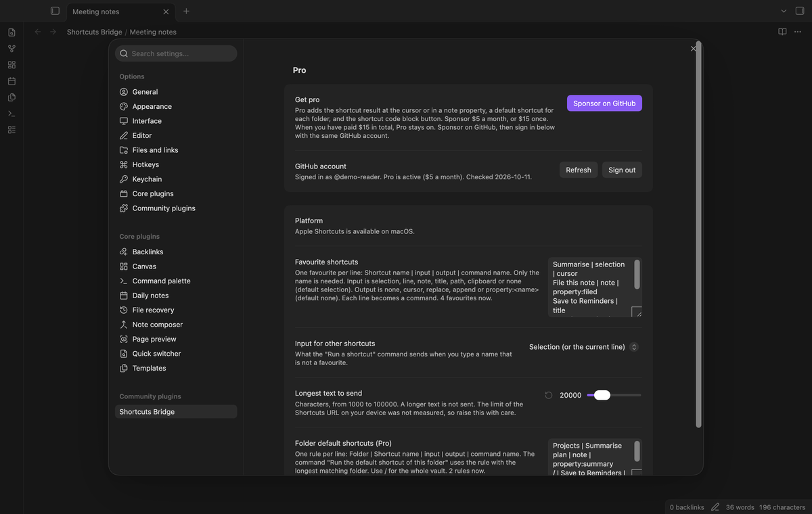Open graph view from ribbon

coord(12,49)
